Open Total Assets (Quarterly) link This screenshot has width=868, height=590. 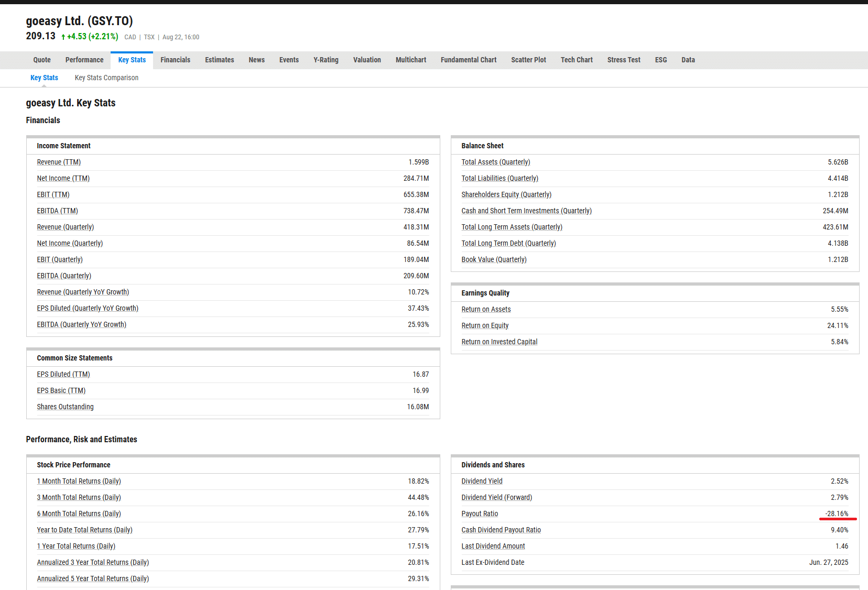(x=495, y=162)
